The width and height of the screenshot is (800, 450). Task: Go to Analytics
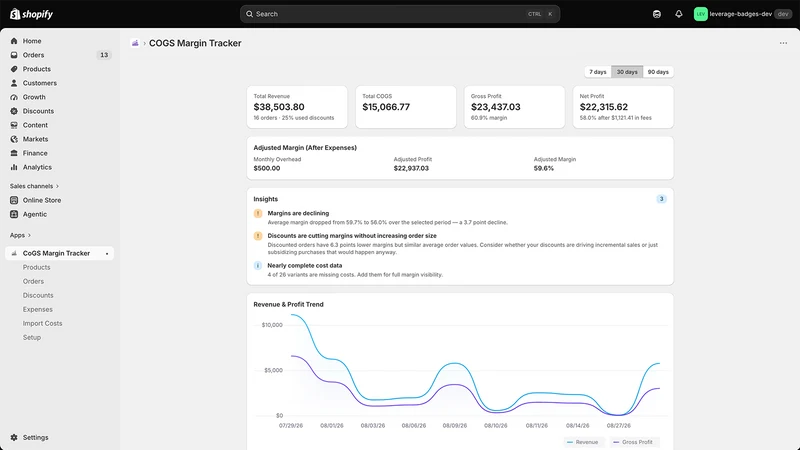[37, 167]
